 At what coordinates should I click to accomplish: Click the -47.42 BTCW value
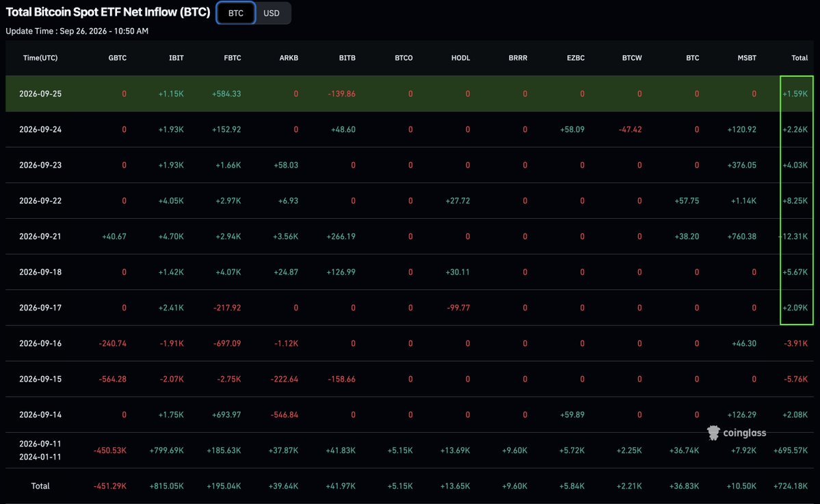pos(630,130)
